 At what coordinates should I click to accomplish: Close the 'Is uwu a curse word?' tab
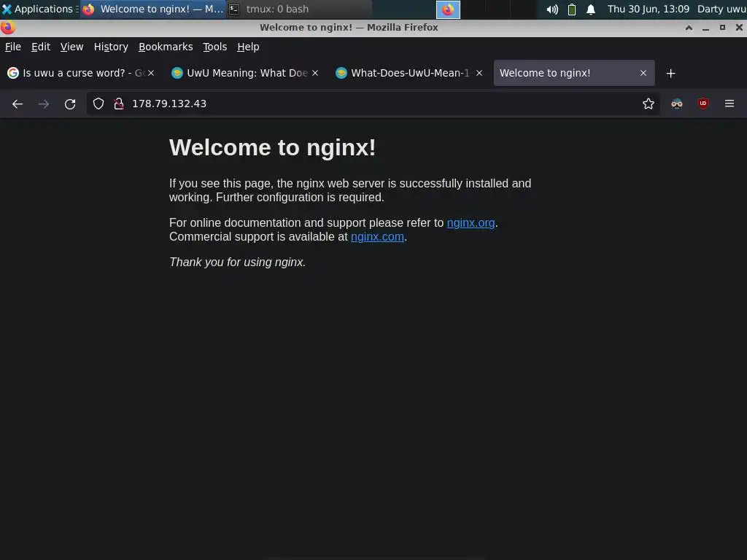tap(151, 73)
